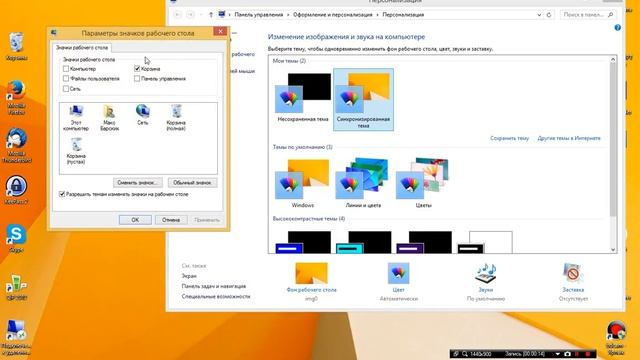Click the 'Персонализация' breadcrumb item
640x360 pixels.
tap(403, 15)
